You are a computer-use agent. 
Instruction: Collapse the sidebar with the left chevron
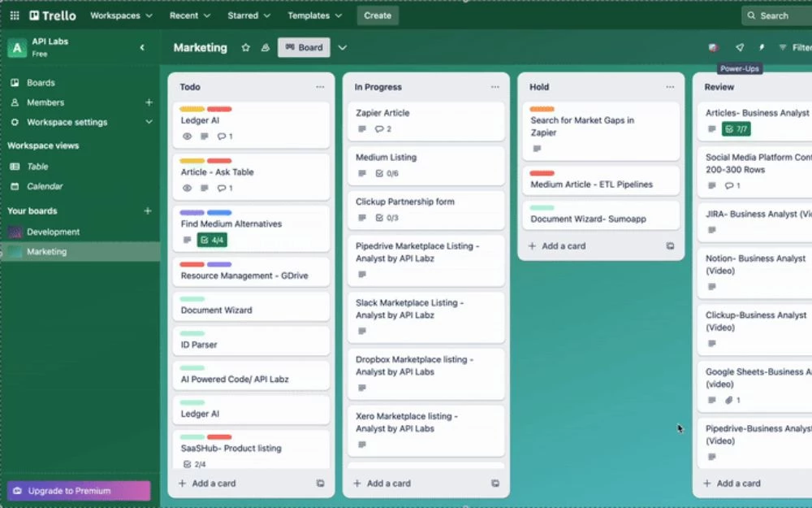[142, 48]
